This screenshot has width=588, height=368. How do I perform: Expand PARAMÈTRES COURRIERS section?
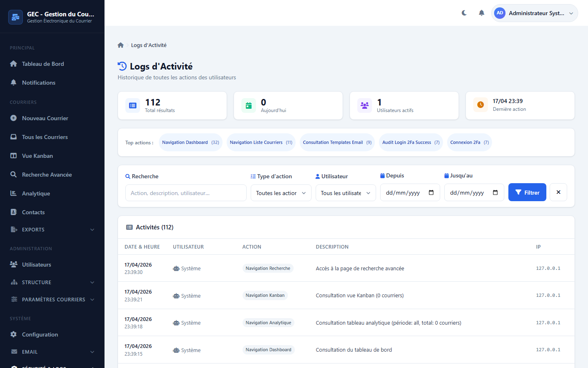coord(52,299)
